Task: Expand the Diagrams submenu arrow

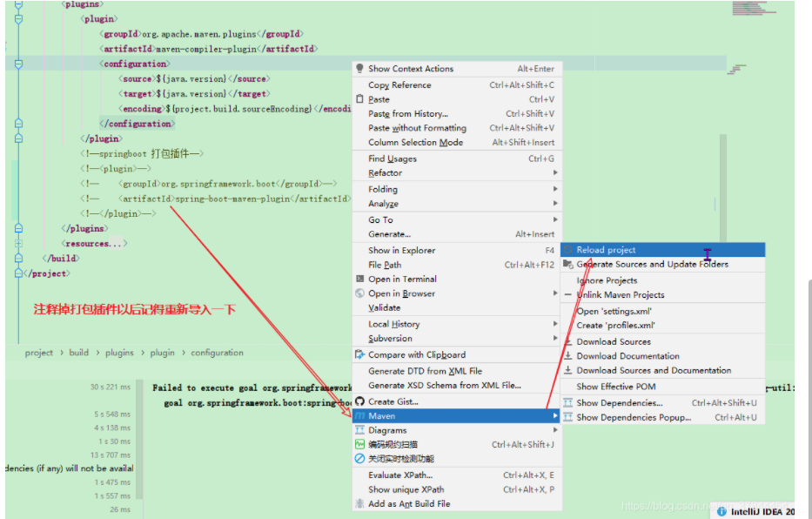Action: pyautogui.click(x=555, y=430)
